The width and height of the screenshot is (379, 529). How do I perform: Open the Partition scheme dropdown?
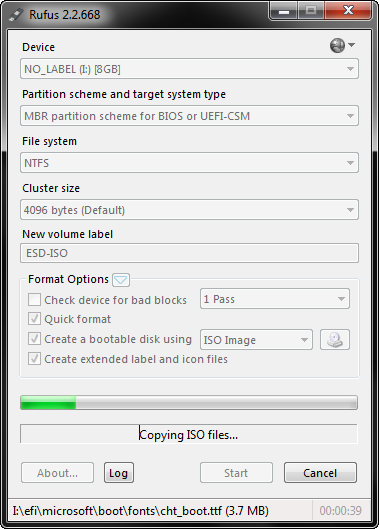(x=189, y=116)
